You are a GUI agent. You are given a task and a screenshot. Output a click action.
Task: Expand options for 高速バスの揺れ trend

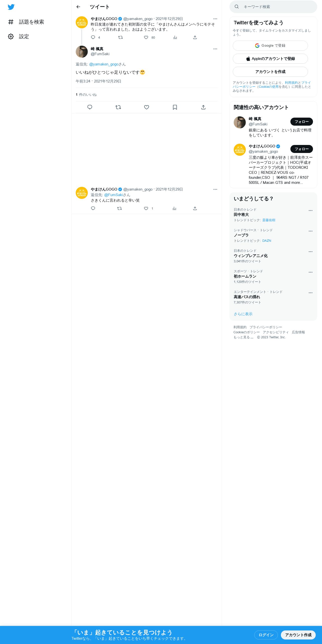(x=310, y=293)
